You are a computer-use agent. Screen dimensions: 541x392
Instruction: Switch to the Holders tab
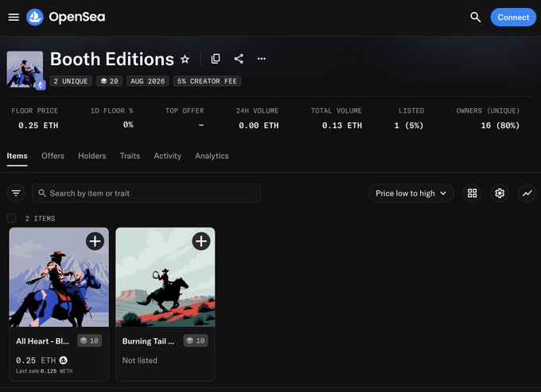click(92, 156)
